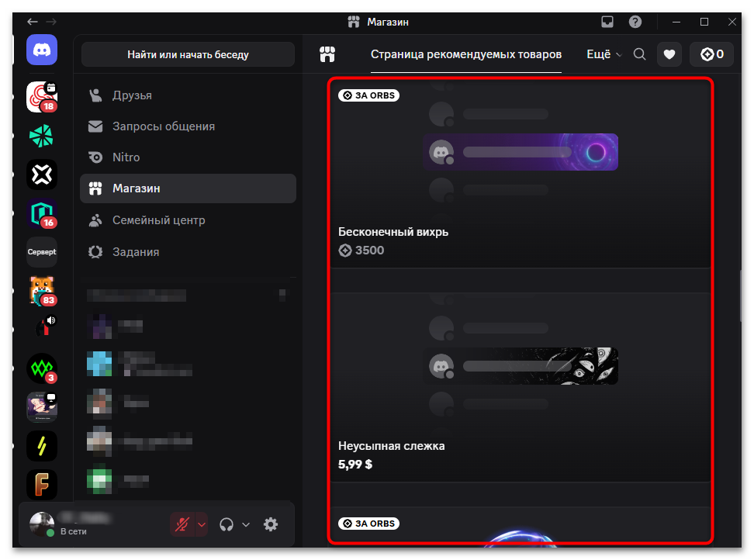
Task: Open server with teal pinwheel icon
Action: pyautogui.click(x=42, y=136)
